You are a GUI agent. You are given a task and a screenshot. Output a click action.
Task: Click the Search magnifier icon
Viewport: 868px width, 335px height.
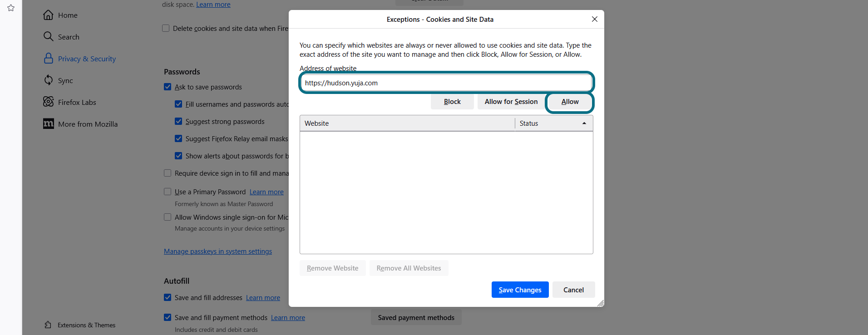tap(48, 36)
